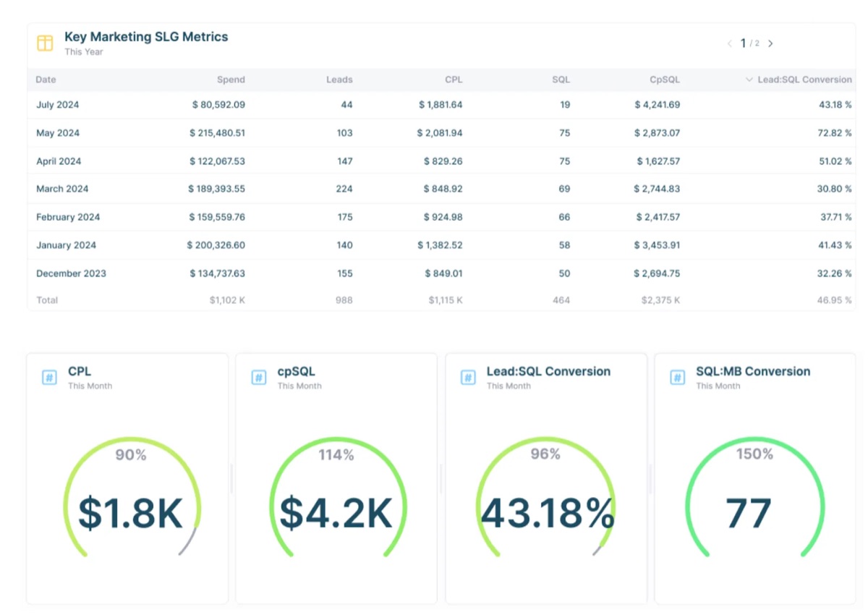Click spend value $ 215,480.51
The image size is (868, 615).
(x=217, y=133)
